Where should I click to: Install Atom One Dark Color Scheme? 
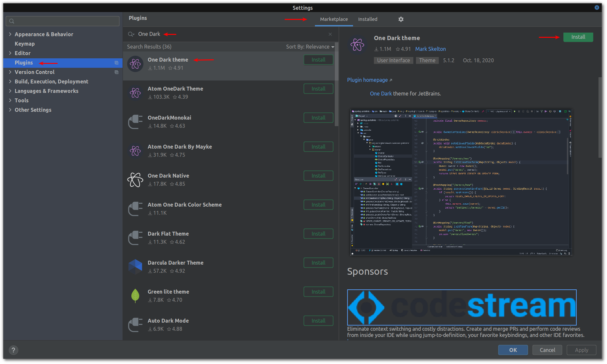[x=318, y=205]
